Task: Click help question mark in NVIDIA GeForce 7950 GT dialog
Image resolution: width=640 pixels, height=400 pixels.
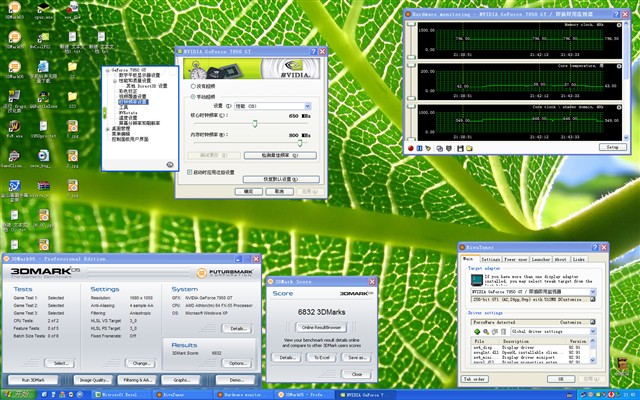Action: (313, 51)
